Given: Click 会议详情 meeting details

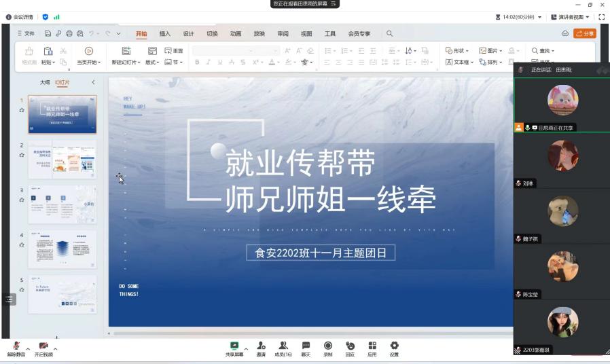Looking at the screenshot, I should click(x=20, y=17).
